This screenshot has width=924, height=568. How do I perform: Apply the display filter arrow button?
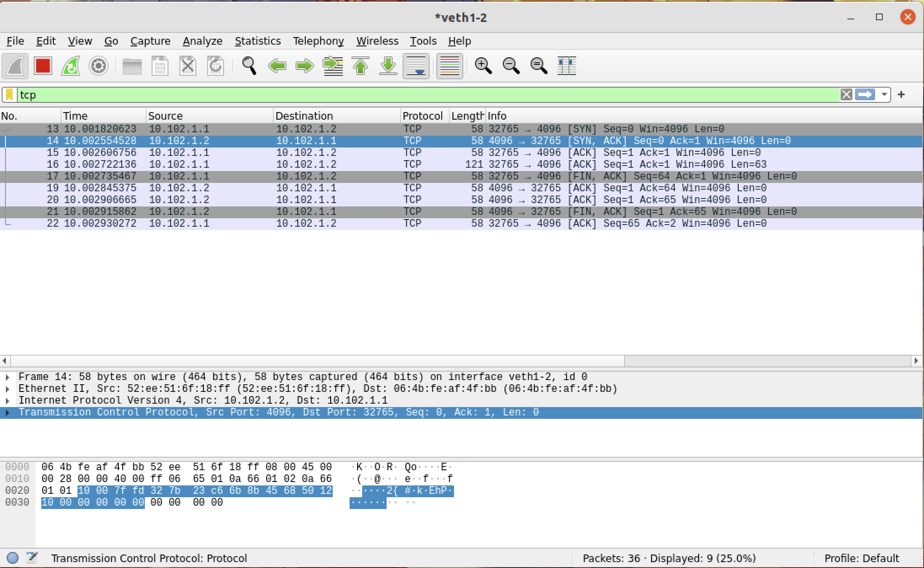pyautogui.click(x=865, y=95)
